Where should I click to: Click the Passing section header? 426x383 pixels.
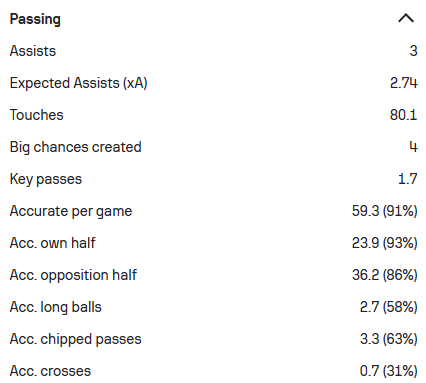click(35, 19)
